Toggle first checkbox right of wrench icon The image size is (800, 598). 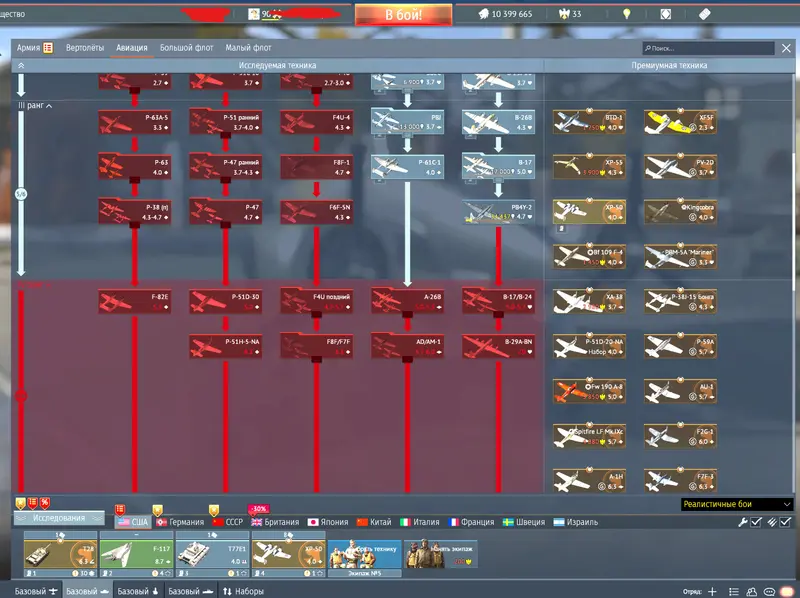757,522
